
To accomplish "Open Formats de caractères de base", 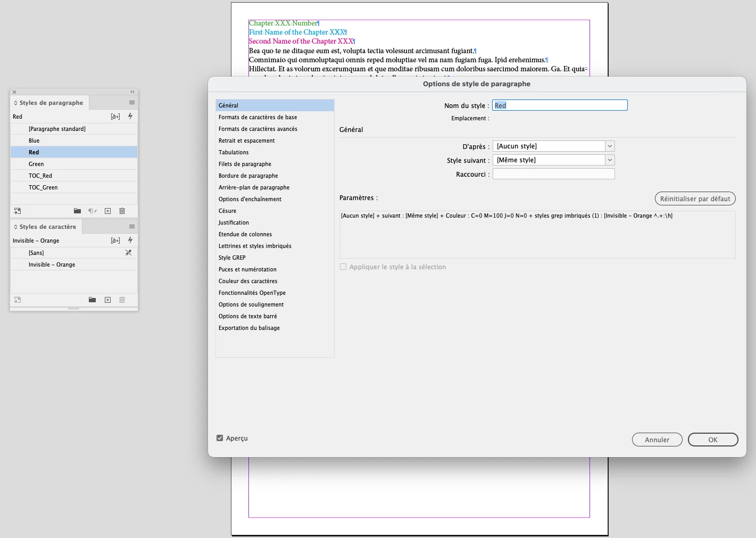I will pyautogui.click(x=275, y=117).
